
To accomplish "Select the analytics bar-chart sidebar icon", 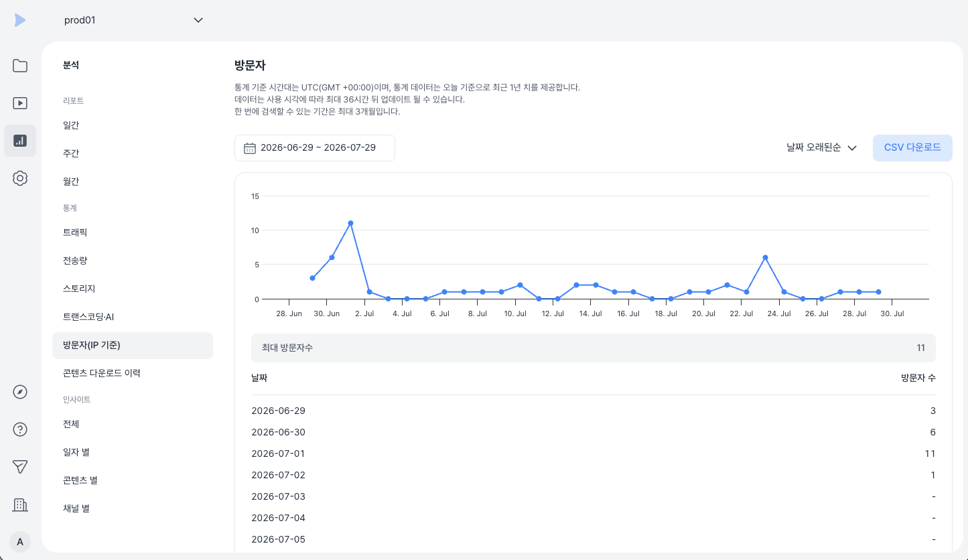I will pos(20,141).
